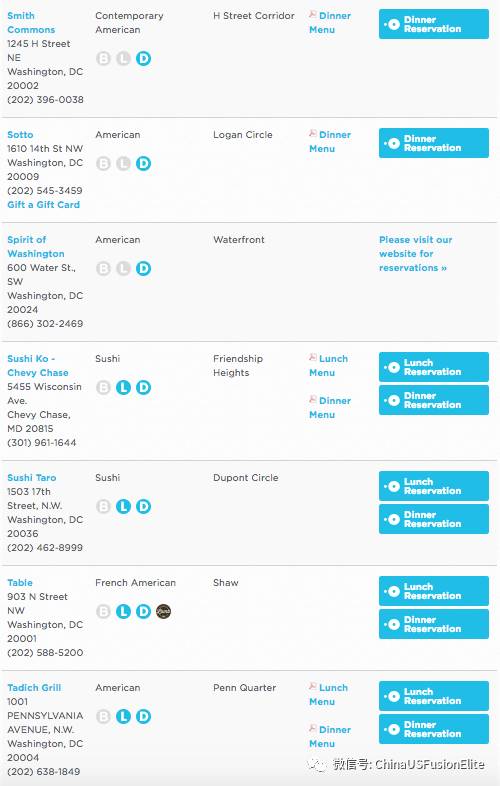Click the lunch 'L' icon for Sushi Taro
500x786 pixels.
coord(123,506)
